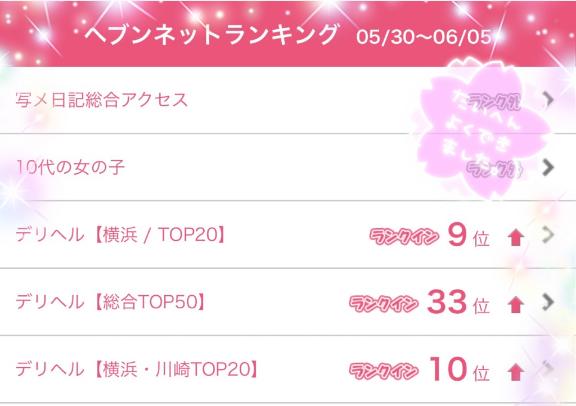Click chevron on 横浜・川崎TOP20 row
The height and width of the screenshot is (406, 576).
tap(548, 369)
